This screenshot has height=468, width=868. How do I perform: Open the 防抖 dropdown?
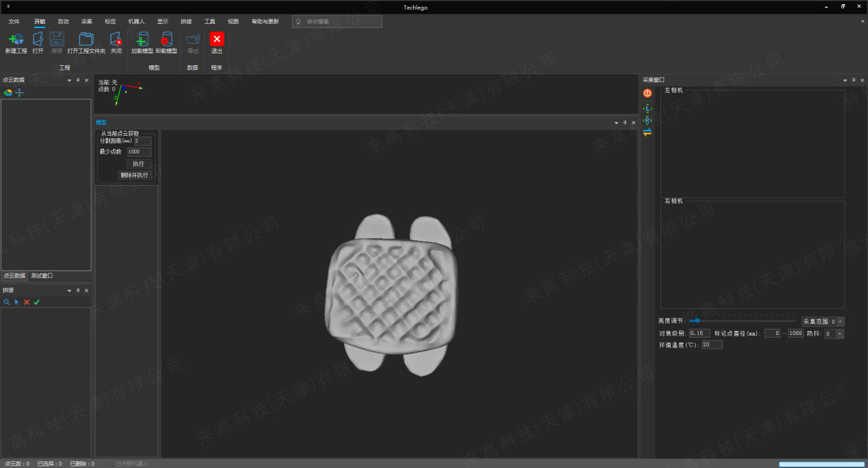[x=841, y=334]
